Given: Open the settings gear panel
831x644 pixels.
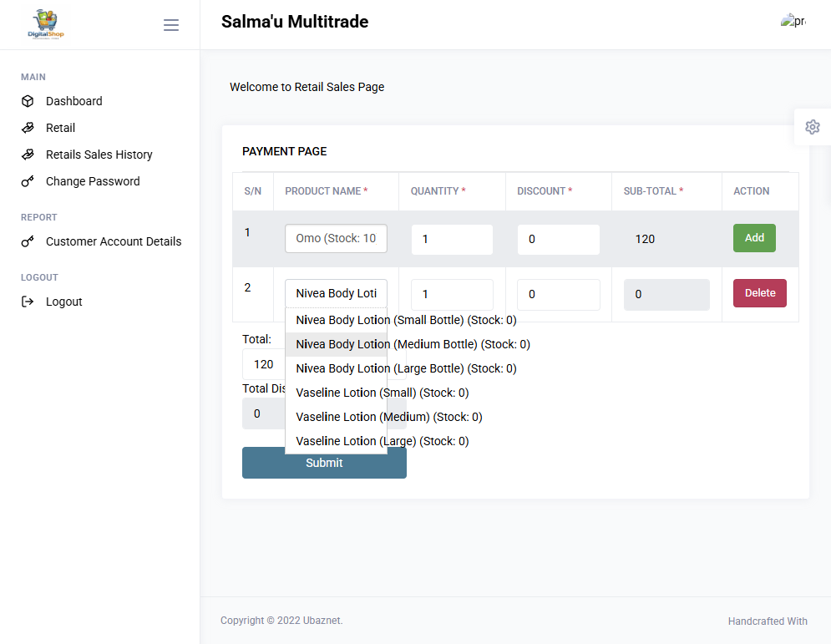Looking at the screenshot, I should pyautogui.click(x=812, y=127).
